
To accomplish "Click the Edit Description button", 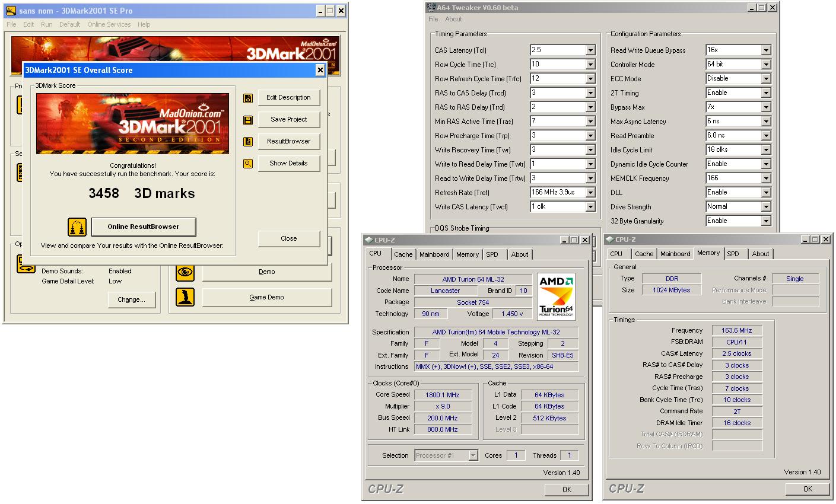I will (289, 97).
